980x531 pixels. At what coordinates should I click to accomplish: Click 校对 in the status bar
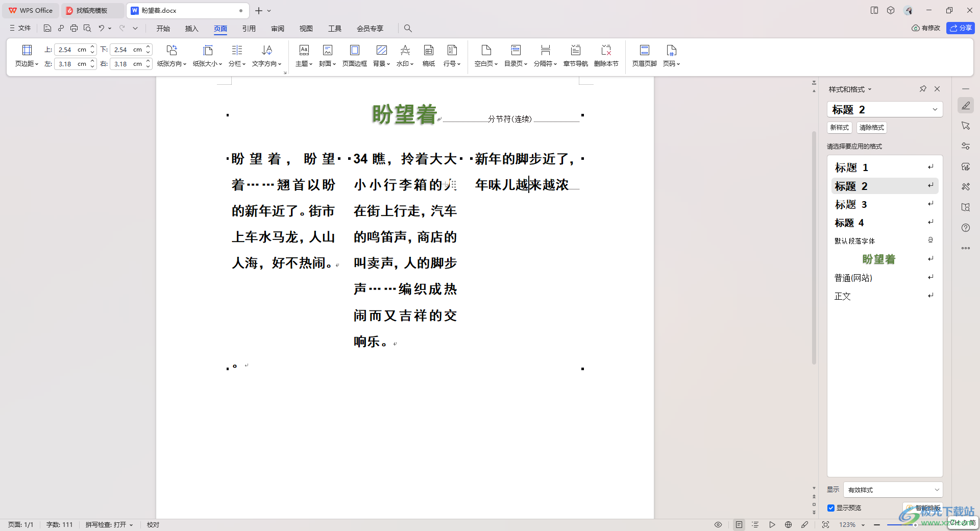tap(153, 524)
